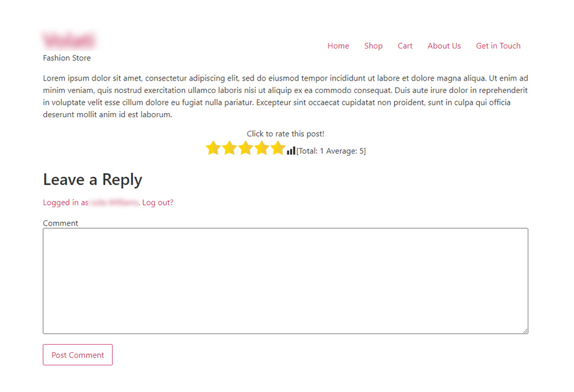
Task: Select the second rating star
Action: [229, 148]
